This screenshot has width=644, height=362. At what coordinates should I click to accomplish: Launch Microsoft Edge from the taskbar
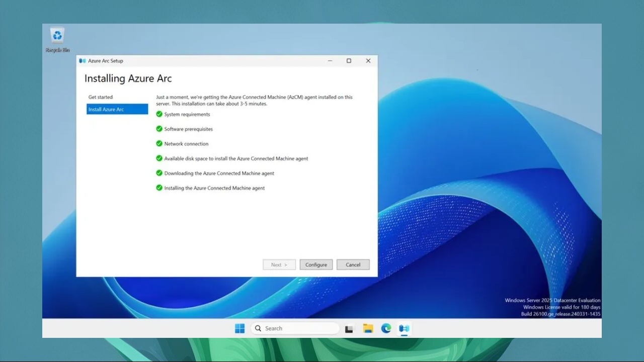[386, 328]
